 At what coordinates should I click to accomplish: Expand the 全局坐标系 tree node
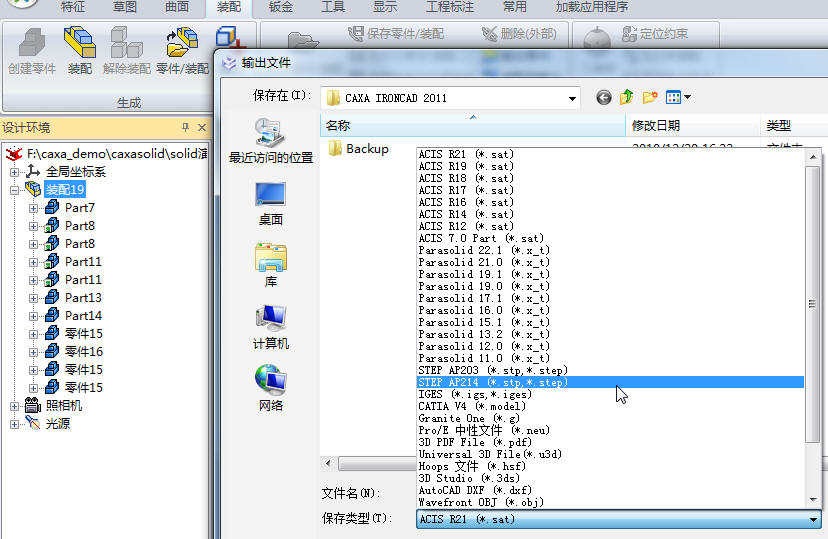point(15,172)
